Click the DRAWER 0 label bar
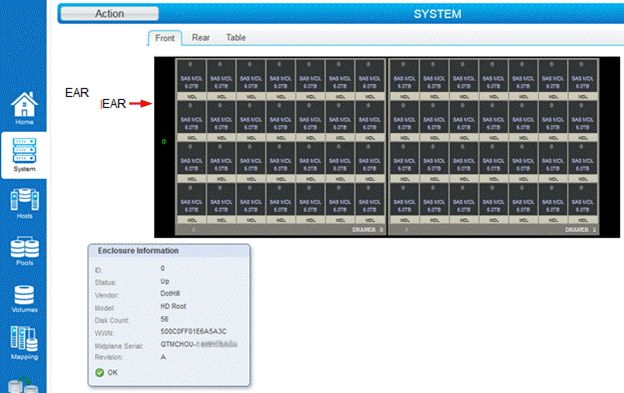Screen dimensions: 624x393 280,230
